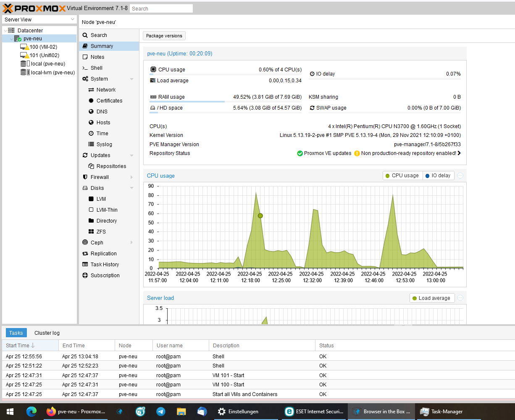Screen dimensions: 515x420
Task: Open the Disks entry
Action: (109, 188)
